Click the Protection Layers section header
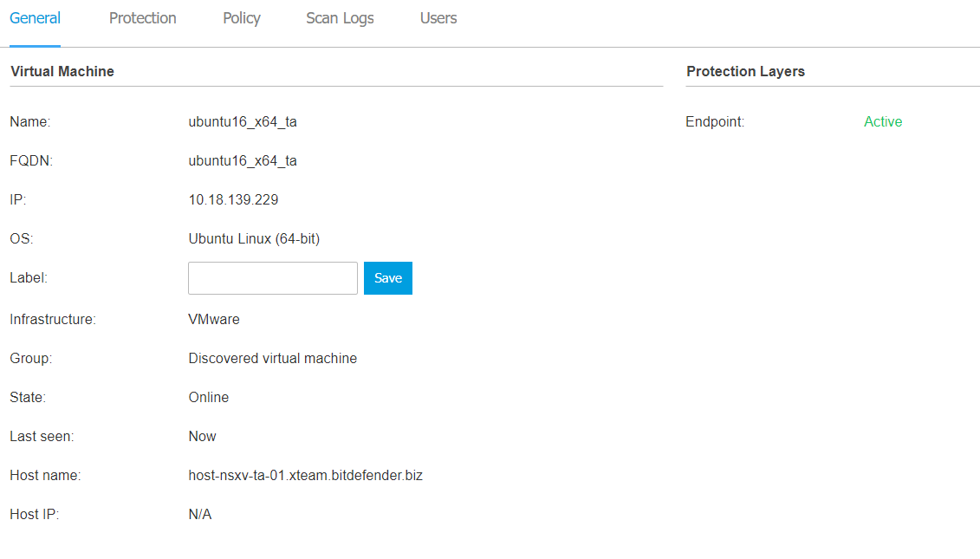 tap(745, 71)
